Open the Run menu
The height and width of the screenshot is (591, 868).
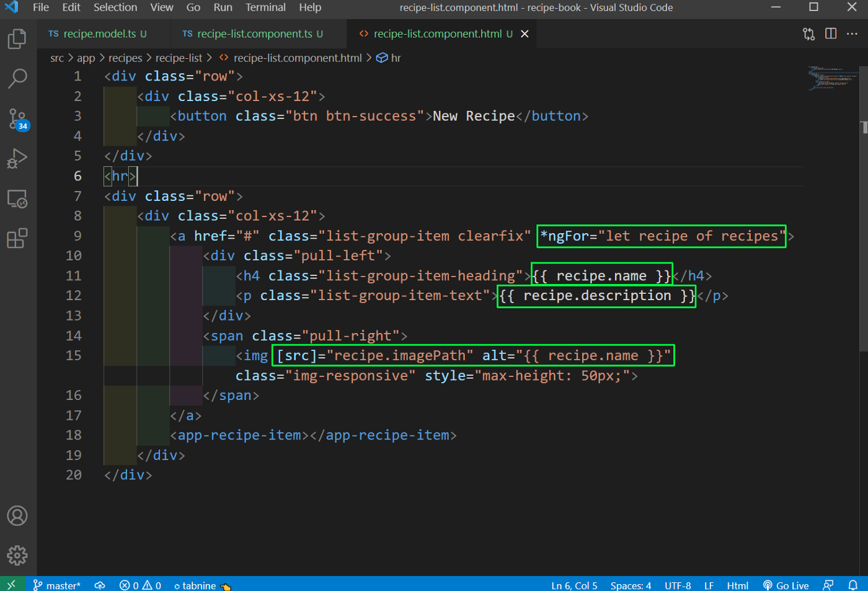tap(223, 7)
